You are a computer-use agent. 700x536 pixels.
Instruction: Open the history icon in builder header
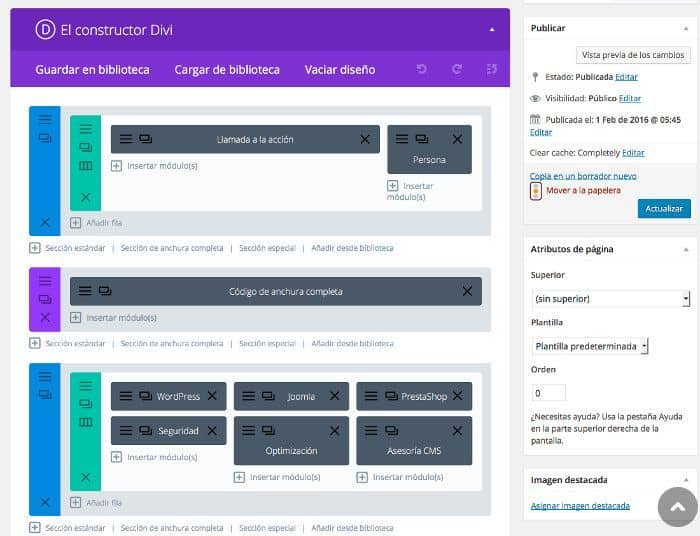tap(492, 69)
